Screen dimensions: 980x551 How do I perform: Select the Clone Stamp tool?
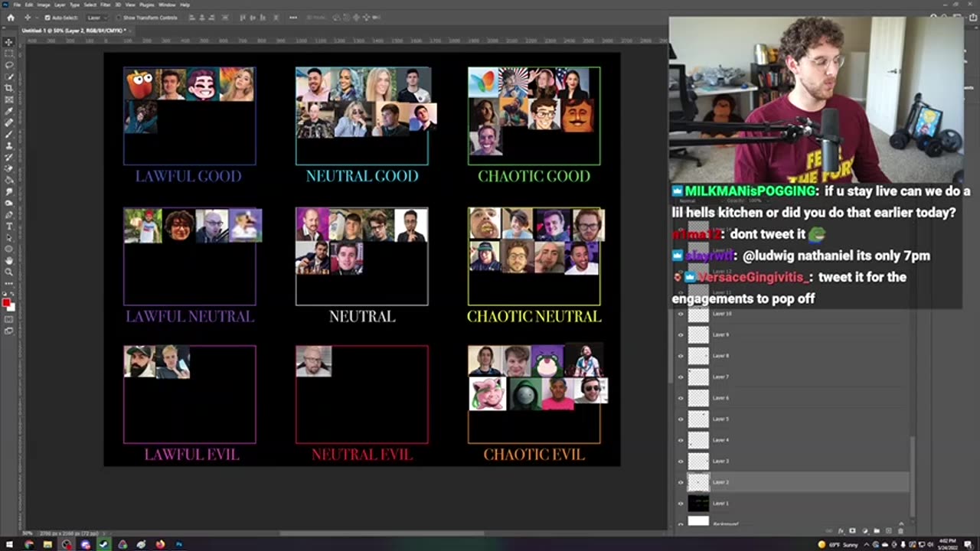8,145
